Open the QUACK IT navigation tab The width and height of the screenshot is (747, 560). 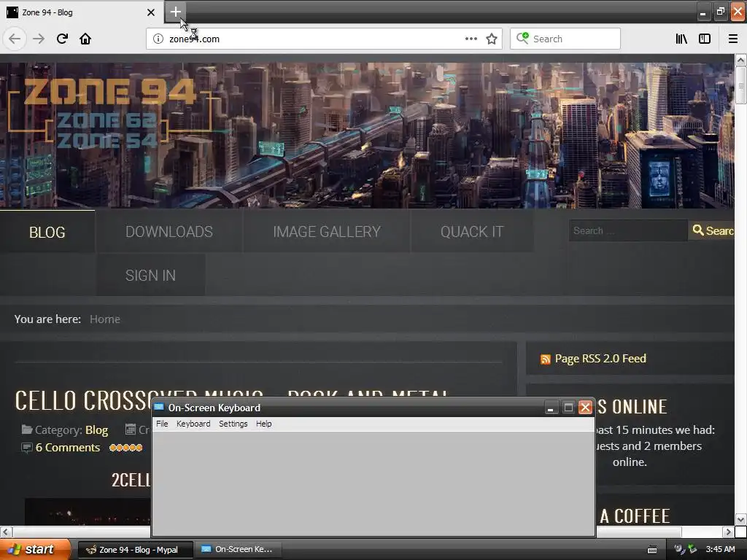tap(472, 232)
